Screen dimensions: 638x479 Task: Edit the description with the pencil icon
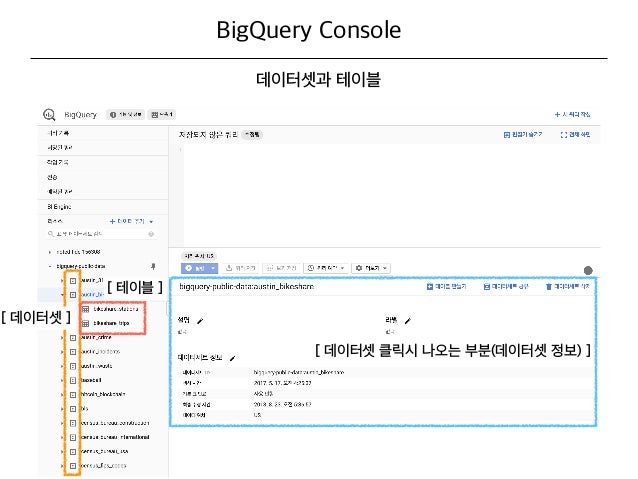(200, 321)
